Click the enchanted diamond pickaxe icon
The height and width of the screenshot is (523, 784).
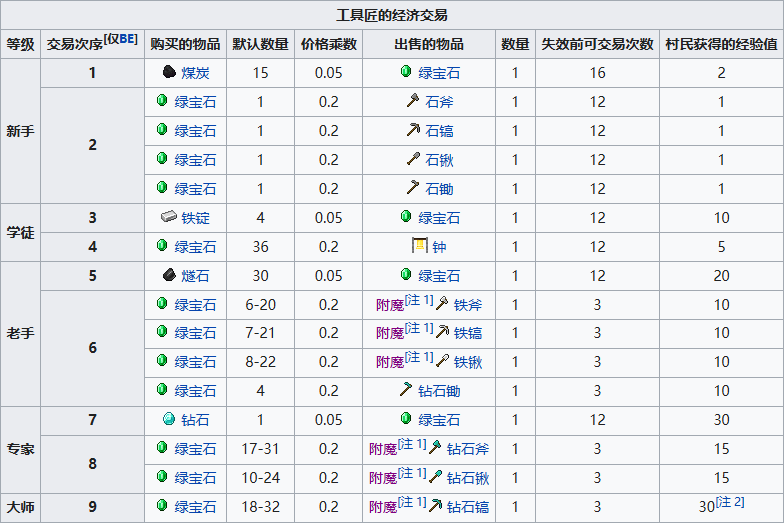pos(435,507)
